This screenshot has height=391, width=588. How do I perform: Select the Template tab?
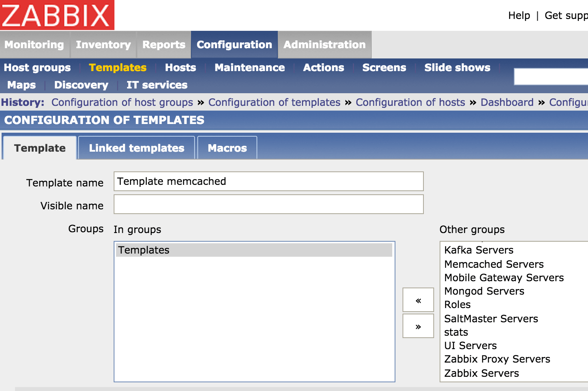[39, 148]
